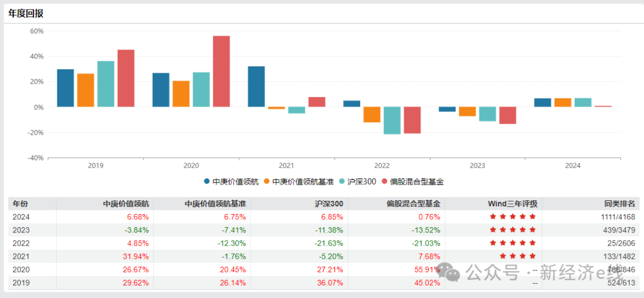Image resolution: width=644 pixels, height=298 pixels.
Task: Click the 偏股混合型基金 red legend marker
Action: coord(385,181)
